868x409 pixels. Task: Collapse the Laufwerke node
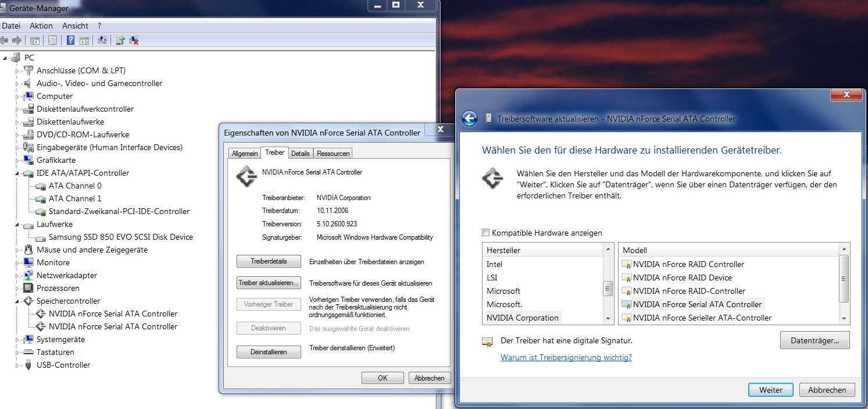[x=17, y=225]
